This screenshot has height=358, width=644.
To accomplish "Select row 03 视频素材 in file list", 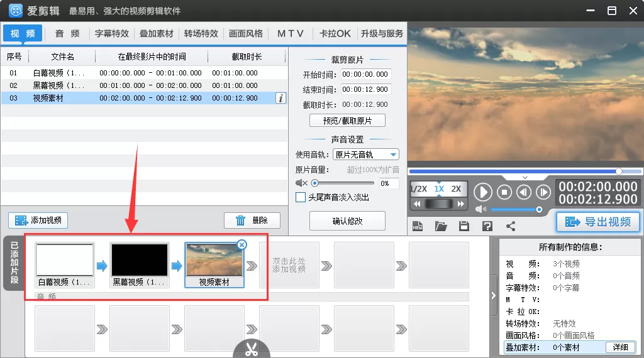I will pos(144,98).
